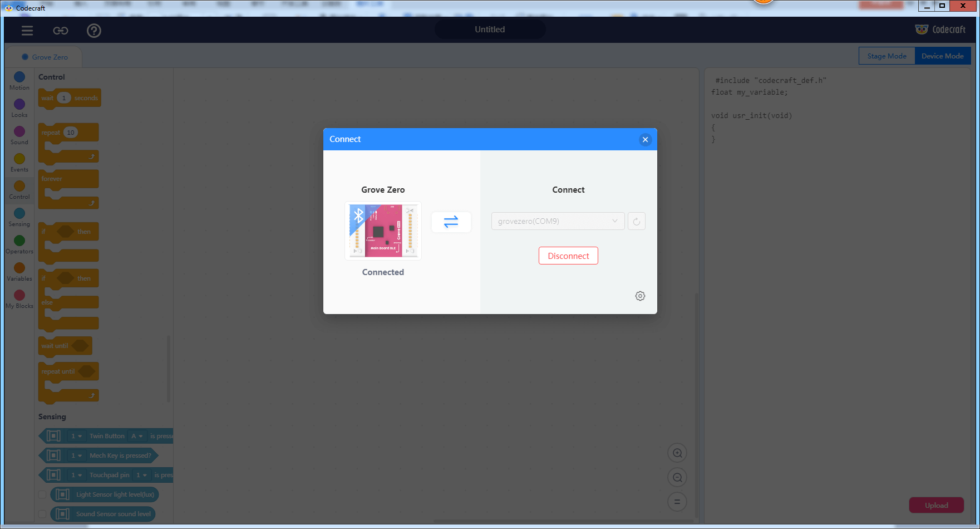The width and height of the screenshot is (980, 529).
Task: Select the Control block category
Action: tap(19, 190)
